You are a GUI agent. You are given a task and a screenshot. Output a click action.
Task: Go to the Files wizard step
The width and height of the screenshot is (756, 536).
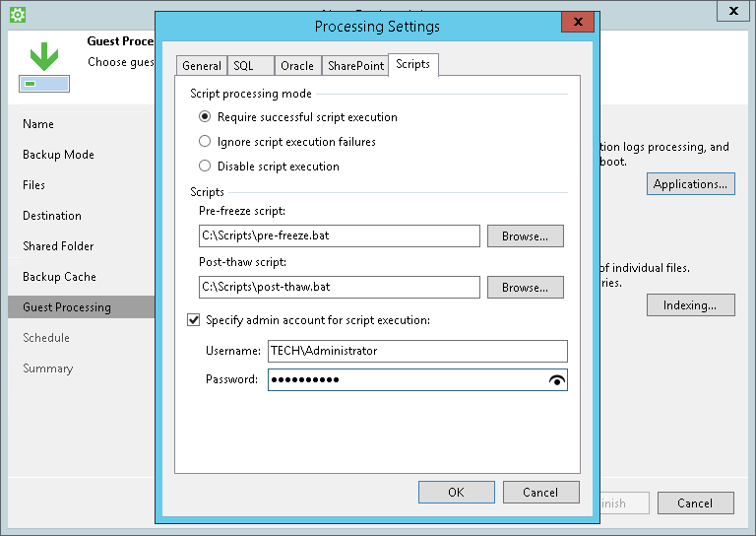(33, 185)
